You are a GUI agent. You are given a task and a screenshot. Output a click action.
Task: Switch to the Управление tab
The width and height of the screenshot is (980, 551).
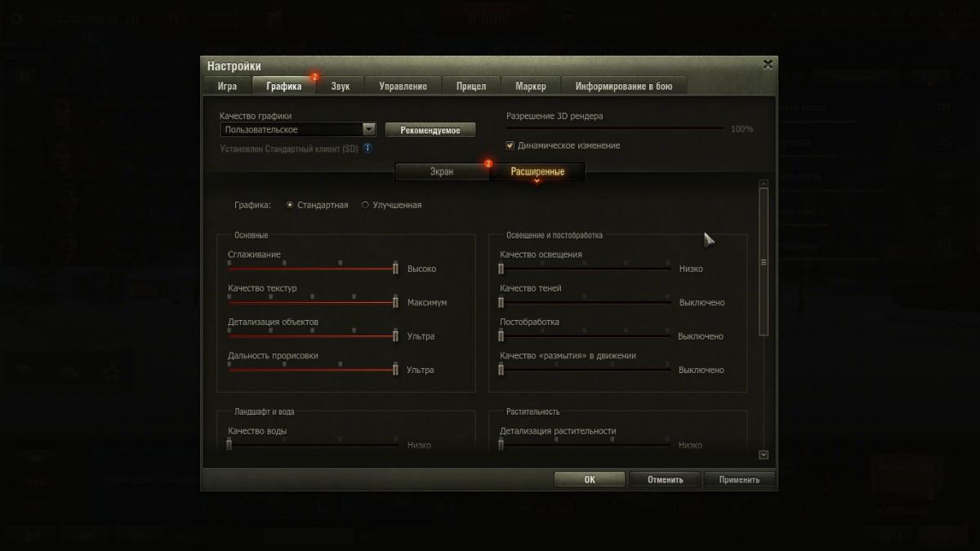point(403,86)
